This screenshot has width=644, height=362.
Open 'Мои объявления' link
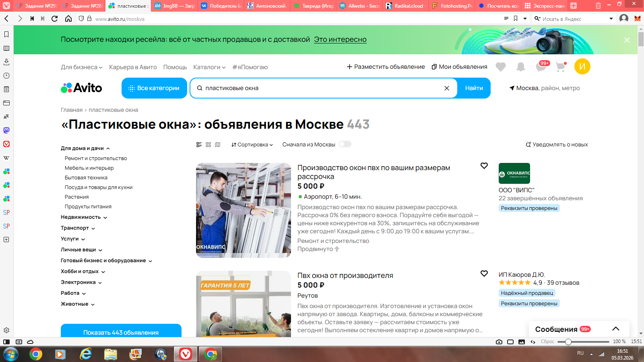pos(459,67)
